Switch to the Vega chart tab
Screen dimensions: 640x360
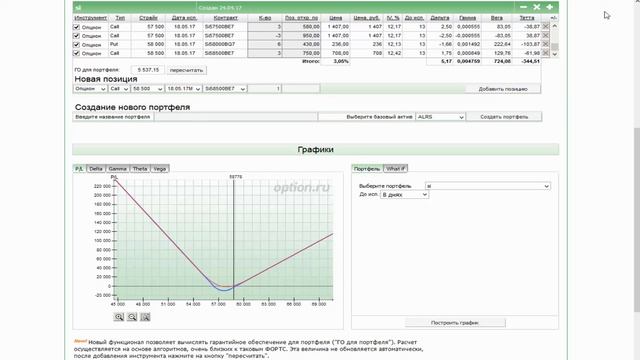click(160, 169)
